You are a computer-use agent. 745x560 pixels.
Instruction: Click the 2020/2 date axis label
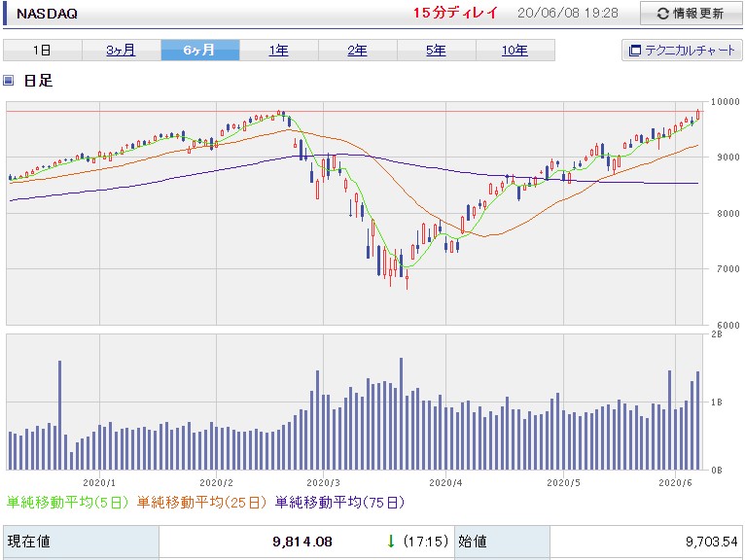point(216,482)
